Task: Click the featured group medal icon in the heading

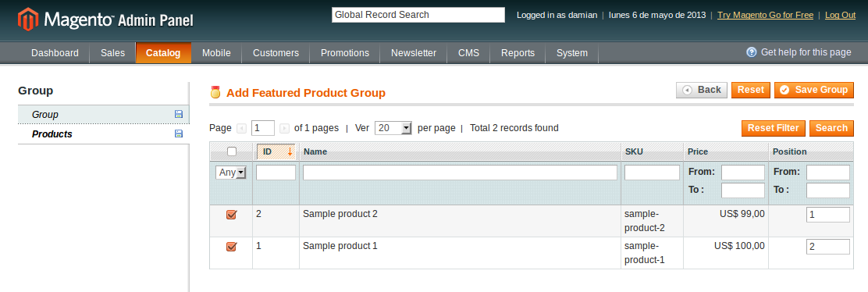Action: tap(215, 93)
